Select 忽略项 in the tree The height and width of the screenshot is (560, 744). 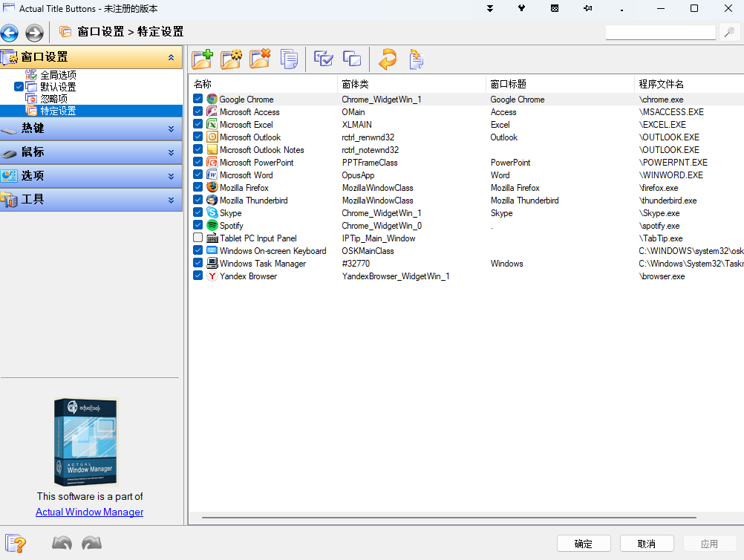coord(53,99)
